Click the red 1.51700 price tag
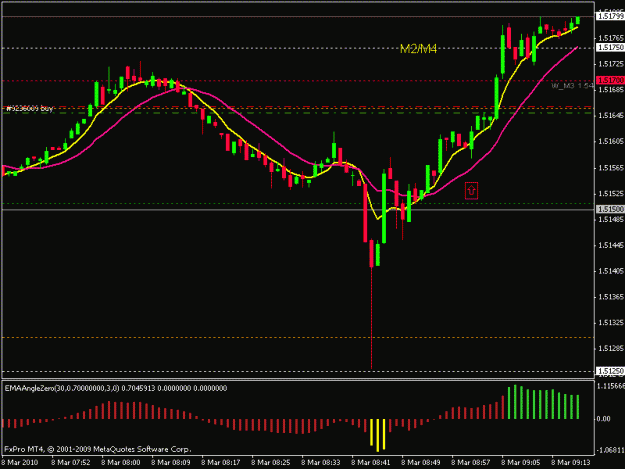This screenshot has height=469, width=625. (x=610, y=80)
